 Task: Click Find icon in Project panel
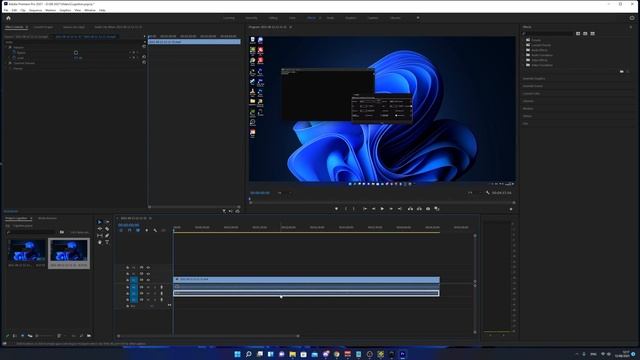click(81, 336)
